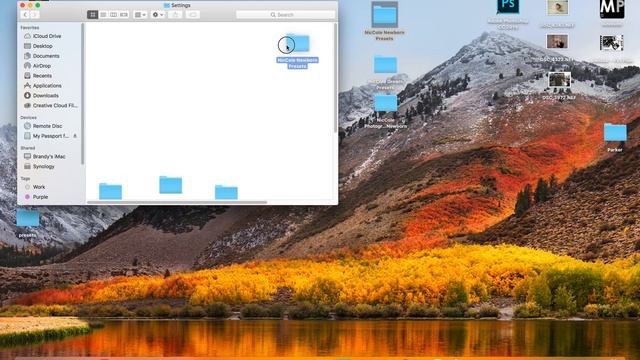Click the Finder vertical scrollbar in file area

point(336,78)
